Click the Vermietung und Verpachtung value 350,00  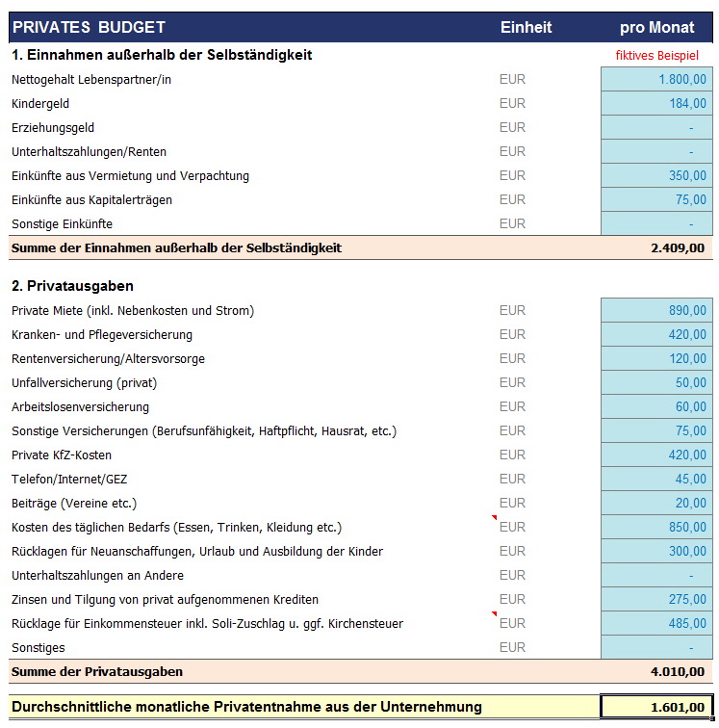pyautogui.click(x=656, y=175)
